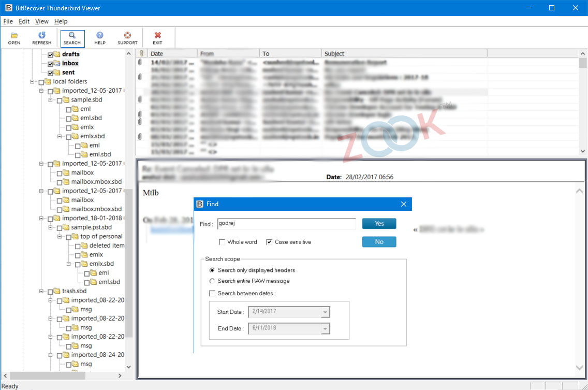The width and height of the screenshot is (588, 390).
Task: Open the Help menu
Action: [x=61, y=21]
